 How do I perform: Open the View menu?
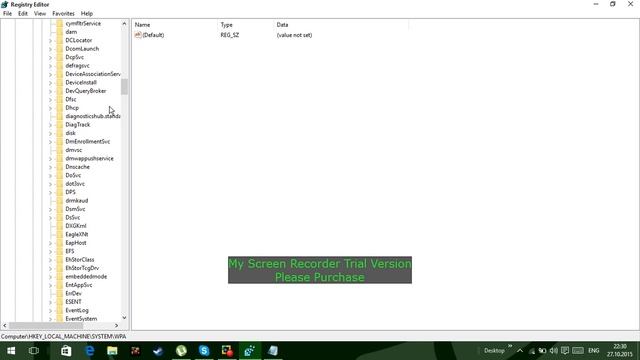pos(40,13)
